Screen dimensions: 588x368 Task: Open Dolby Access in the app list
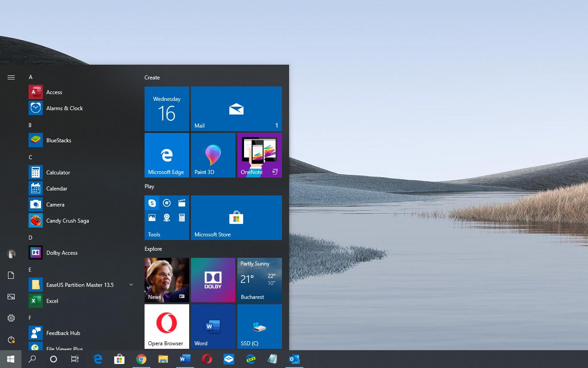coord(82,253)
